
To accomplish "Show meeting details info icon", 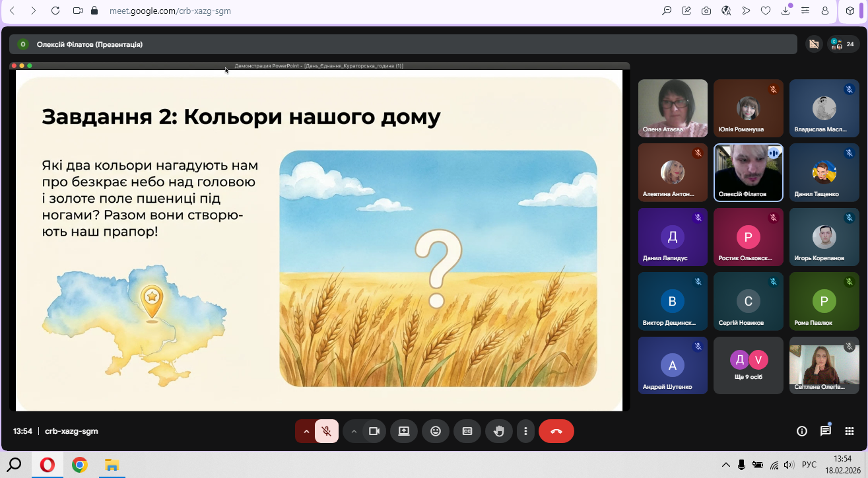I will [x=802, y=431].
